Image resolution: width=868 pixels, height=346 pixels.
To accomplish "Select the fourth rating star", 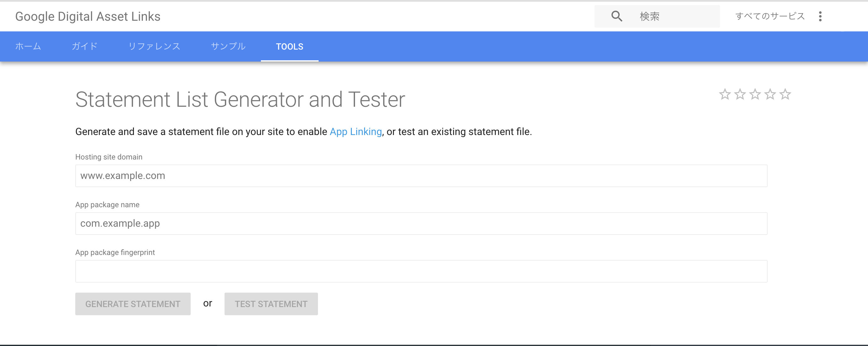I will point(770,95).
